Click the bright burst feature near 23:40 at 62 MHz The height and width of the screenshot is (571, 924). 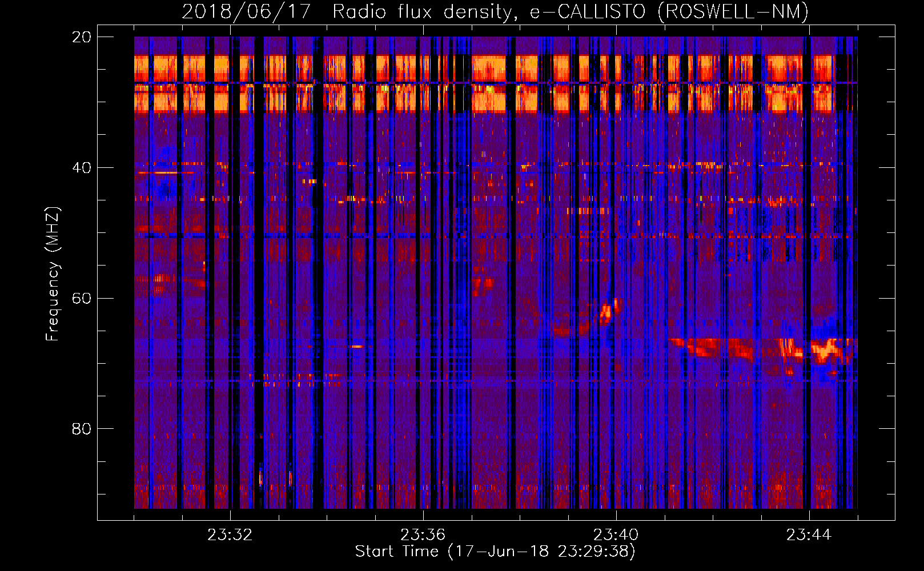tap(609, 311)
